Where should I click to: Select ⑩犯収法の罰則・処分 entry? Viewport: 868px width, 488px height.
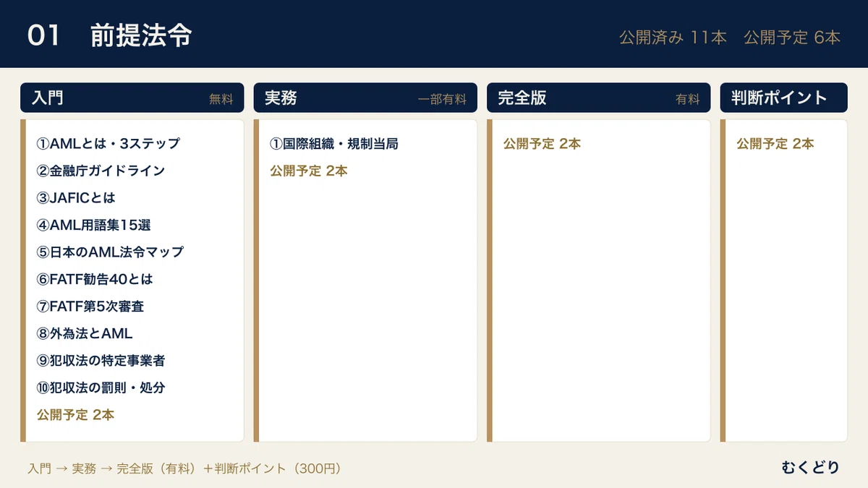101,388
